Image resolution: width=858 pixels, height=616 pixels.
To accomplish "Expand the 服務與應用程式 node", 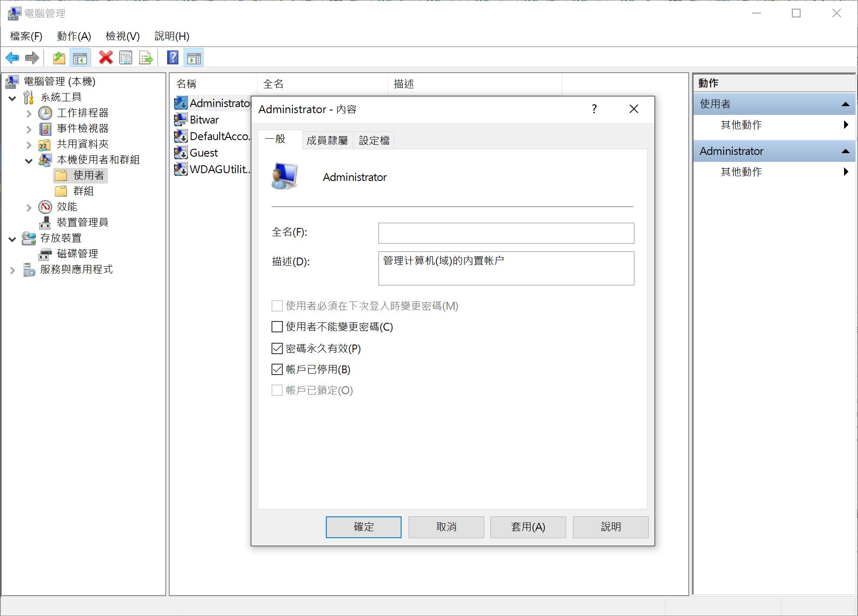I will (13, 271).
